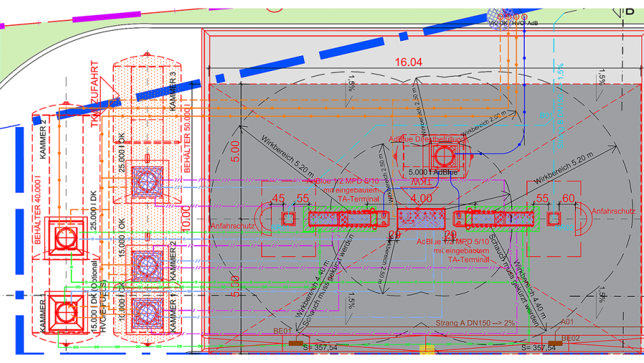The image size is (644, 363).
Task: Select the cyan B01 node label
Action: click(547, 116)
